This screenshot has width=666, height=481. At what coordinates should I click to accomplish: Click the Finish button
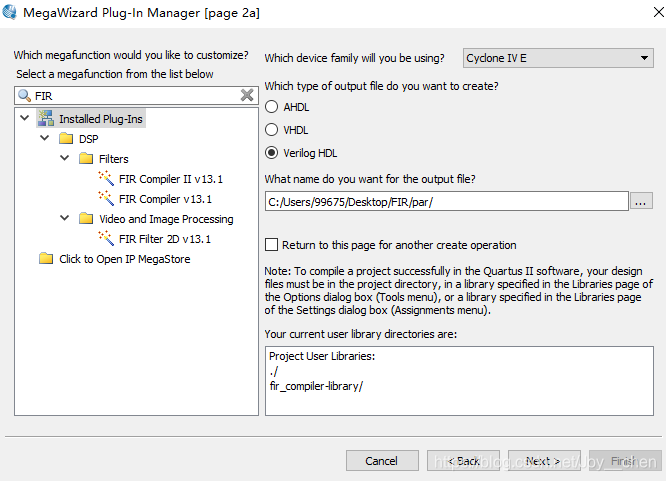[625, 461]
